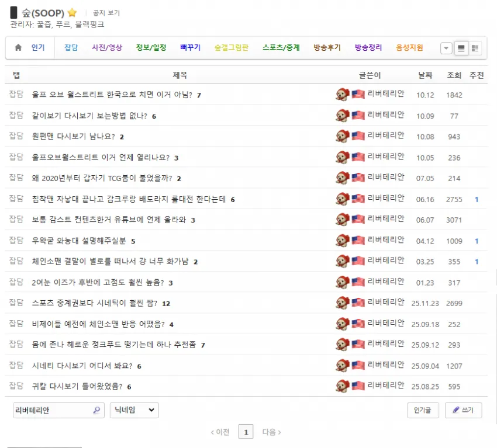Image resolution: width=497 pixels, height=448 pixels.
Task: Click author name 리버테리안 on 10.05 post
Action: (x=386, y=157)
